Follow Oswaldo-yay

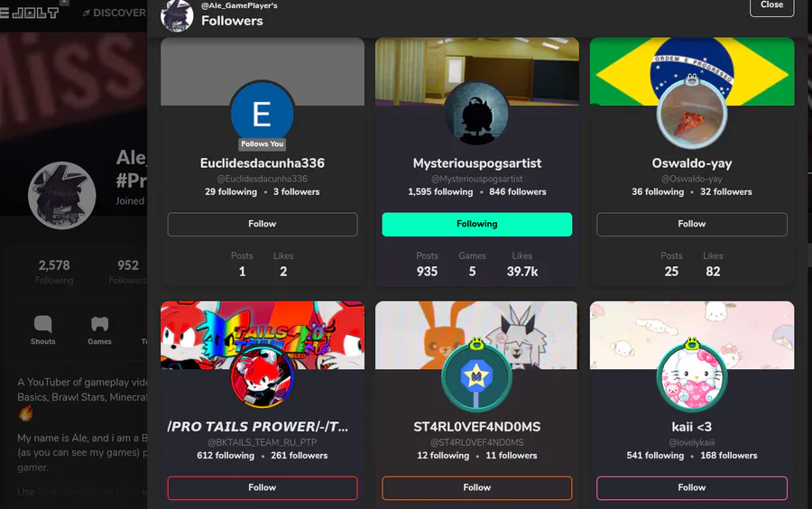click(692, 224)
